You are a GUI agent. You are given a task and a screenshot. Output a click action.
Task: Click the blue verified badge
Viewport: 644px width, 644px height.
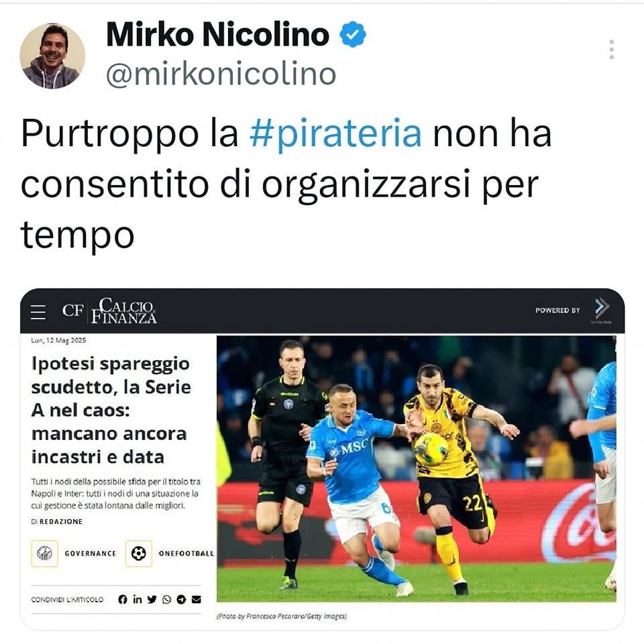point(353,34)
